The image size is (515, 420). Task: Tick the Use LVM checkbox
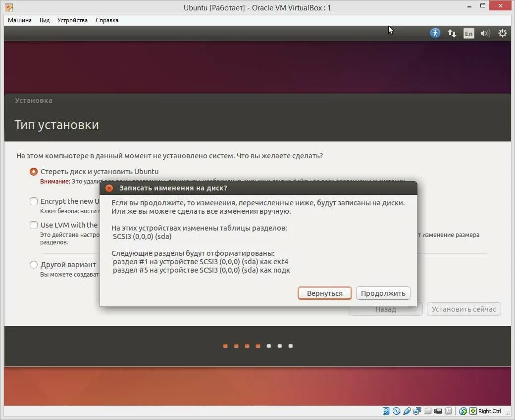(x=34, y=225)
